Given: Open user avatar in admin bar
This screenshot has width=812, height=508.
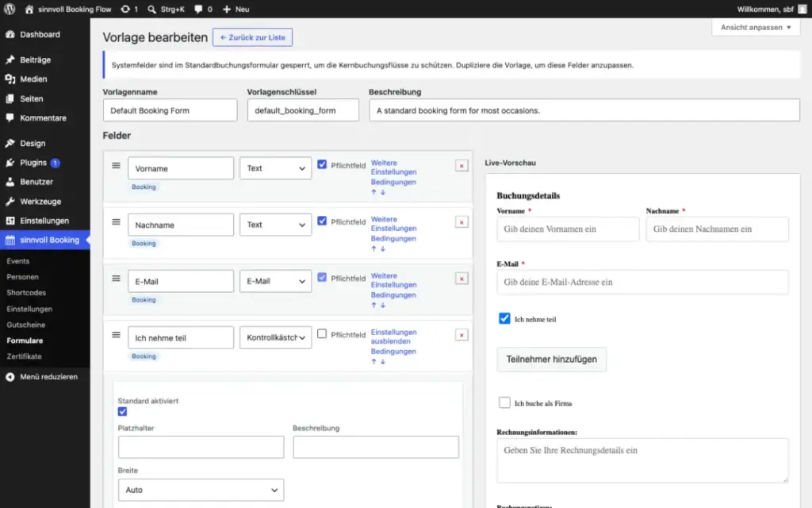Looking at the screenshot, I should 802,10.
